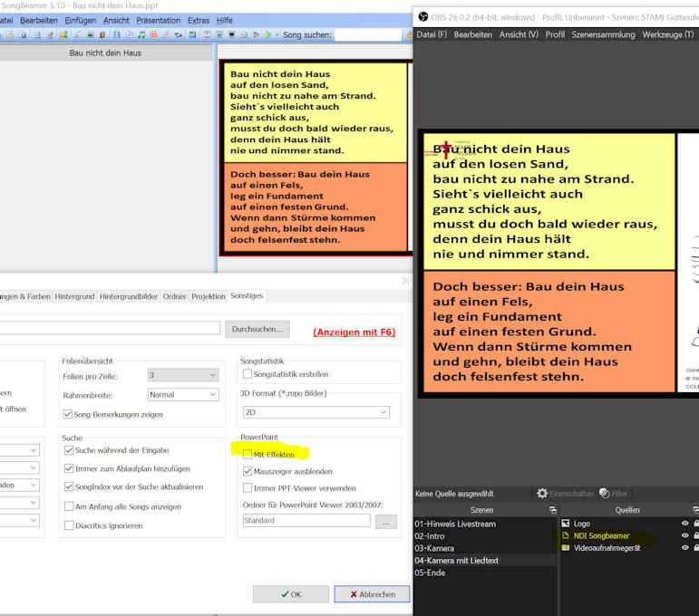Select the NDI Songbeamer source name
This screenshot has width=699, height=616.
point(601,535)
